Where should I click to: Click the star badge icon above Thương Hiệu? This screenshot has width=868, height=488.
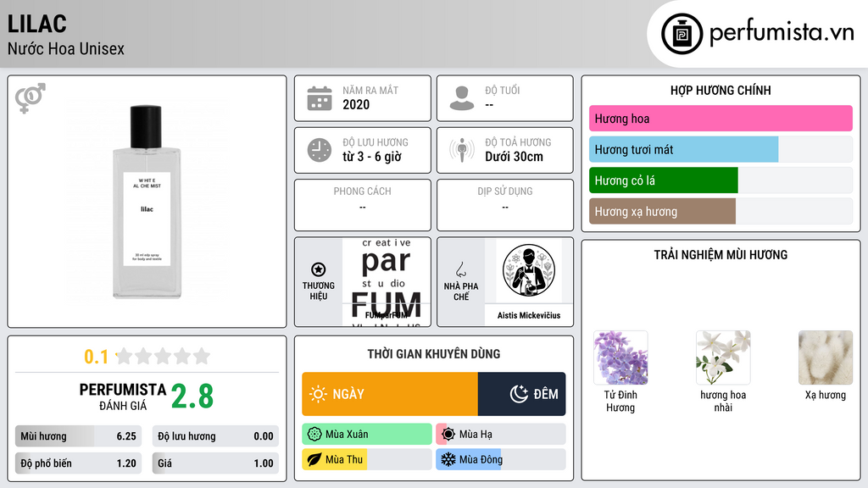click(x=319, y=269)
